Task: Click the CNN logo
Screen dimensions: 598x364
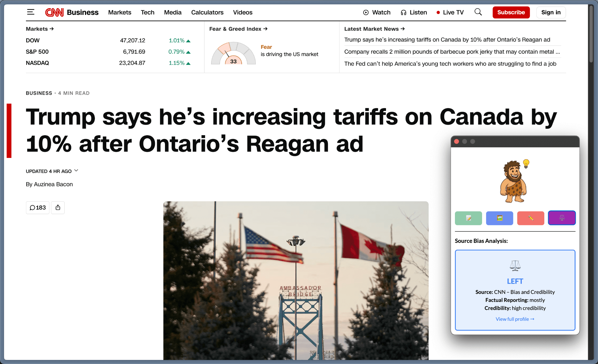Action: (x=54, y=12)
